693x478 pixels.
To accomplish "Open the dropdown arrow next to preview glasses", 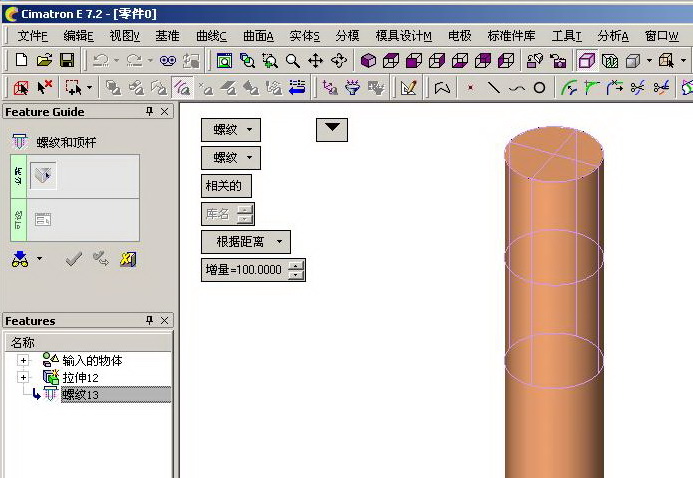I will click(39, 258).
